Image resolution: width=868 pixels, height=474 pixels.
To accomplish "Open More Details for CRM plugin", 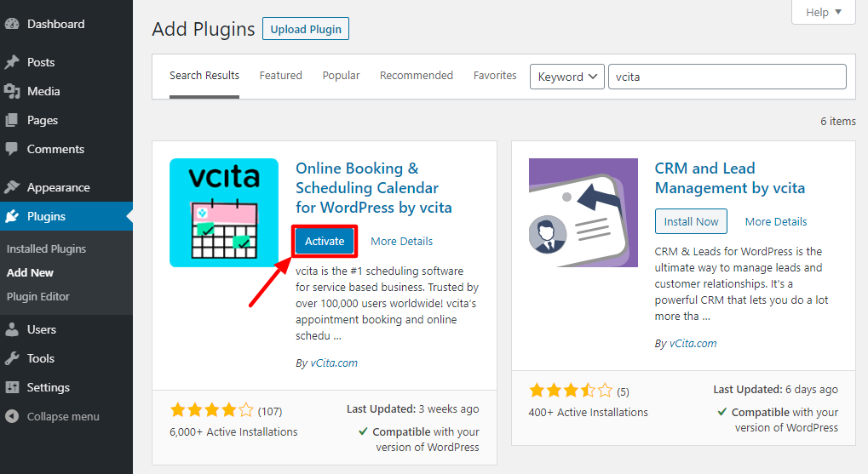I will pos(775,222).
